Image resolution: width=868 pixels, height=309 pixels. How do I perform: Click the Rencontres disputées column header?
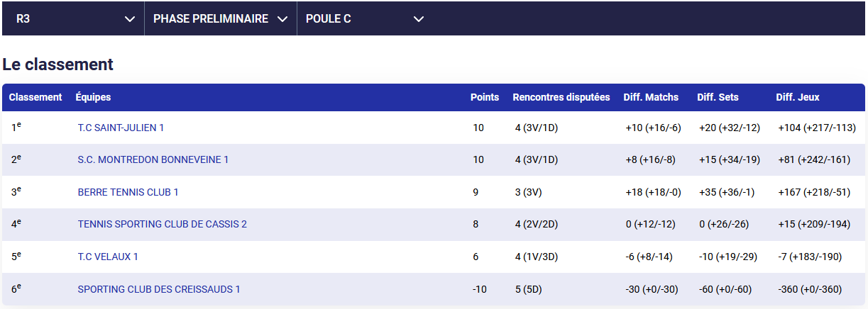(x=561, y=97)
